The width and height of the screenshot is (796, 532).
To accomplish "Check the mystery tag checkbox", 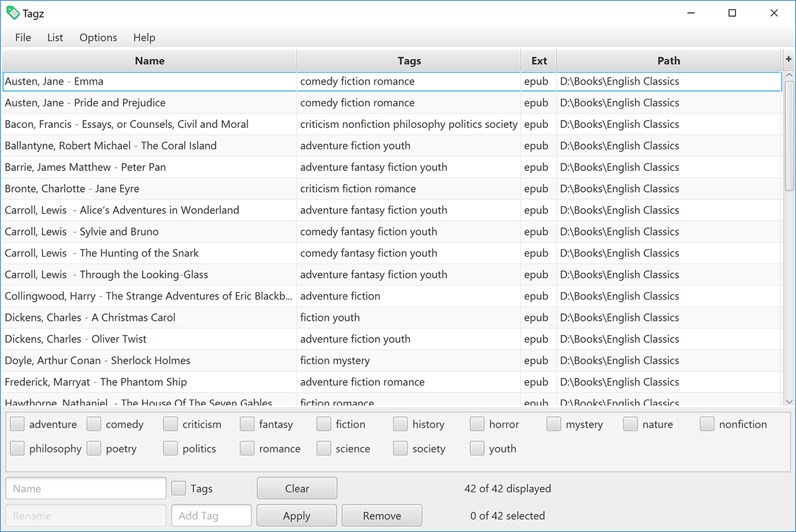I will click(x=554, y=424).
